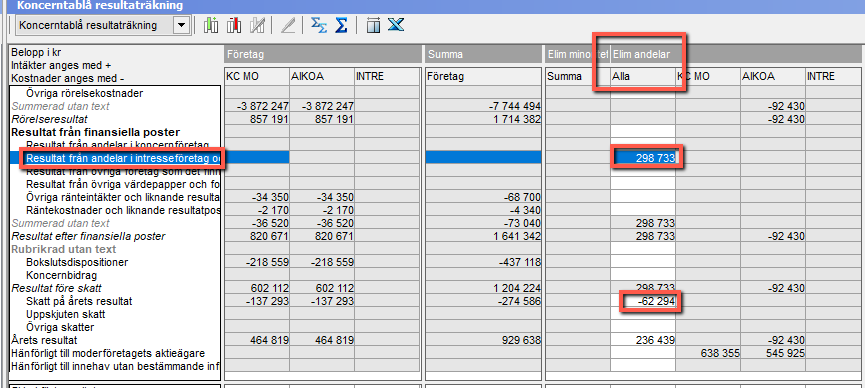
Task: Click the Alla column subheader
Action: [x=643, y=77]
